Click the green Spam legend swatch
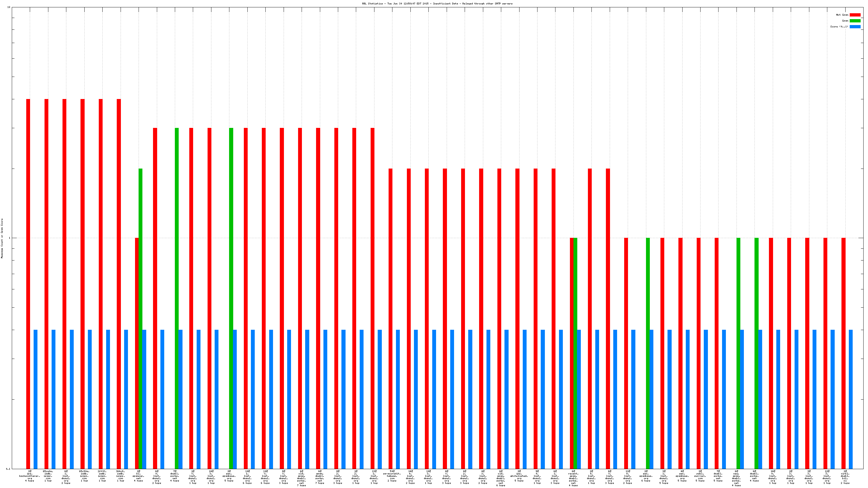This screenshot has width=868, height=488. tap(855, 21)
